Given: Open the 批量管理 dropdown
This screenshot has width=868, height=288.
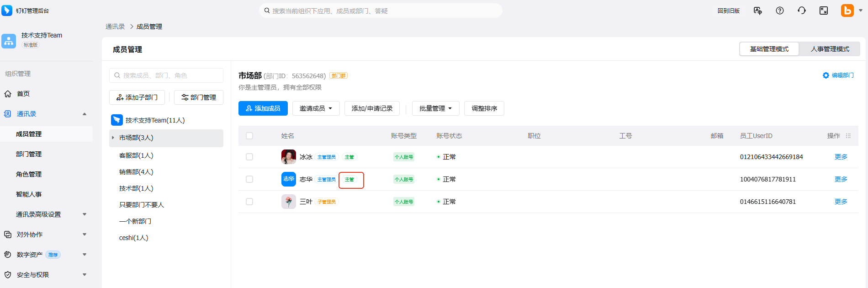Looking at the screenshot, I should coord(435,108).
